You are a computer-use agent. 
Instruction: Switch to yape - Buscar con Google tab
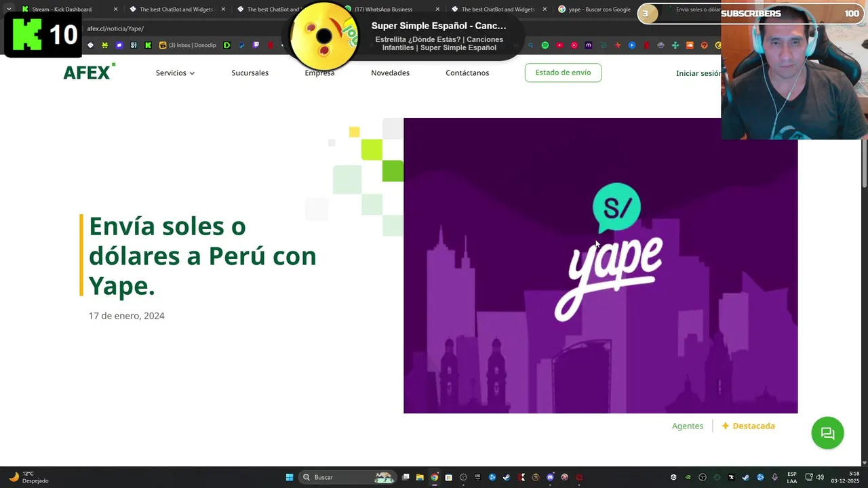click(599, 9)
